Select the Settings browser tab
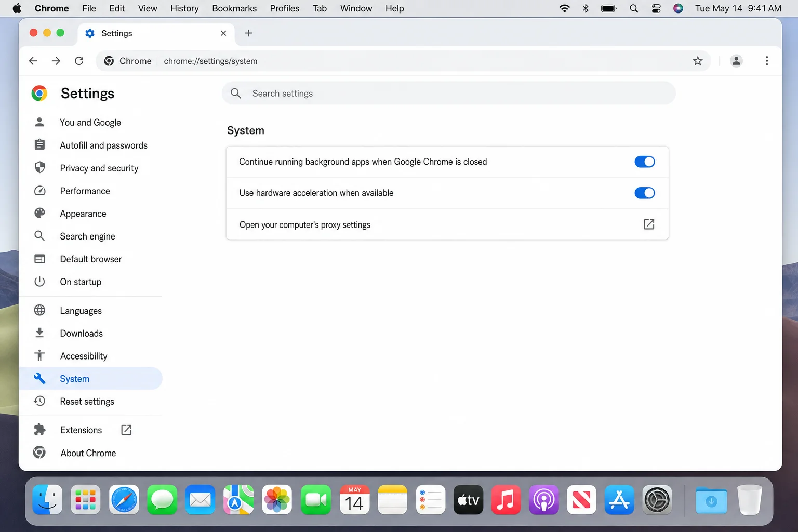 (156, 33)
